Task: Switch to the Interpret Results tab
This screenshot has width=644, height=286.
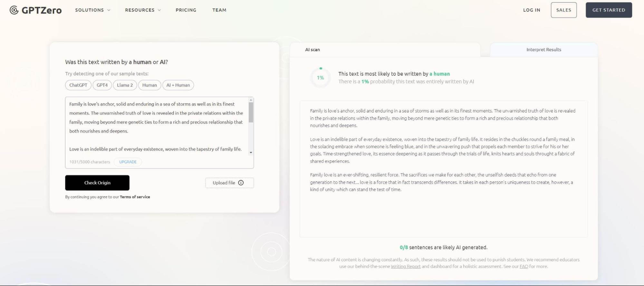Action: click(x=544, y=50)
